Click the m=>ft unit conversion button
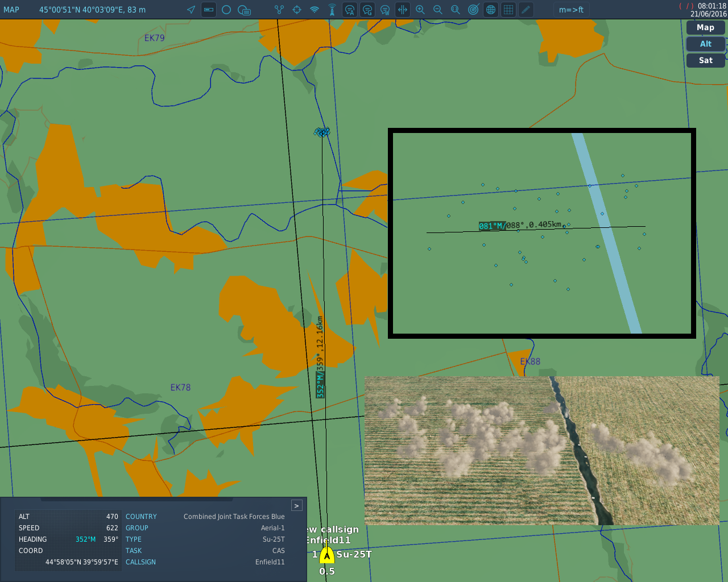 coord(571,10)
